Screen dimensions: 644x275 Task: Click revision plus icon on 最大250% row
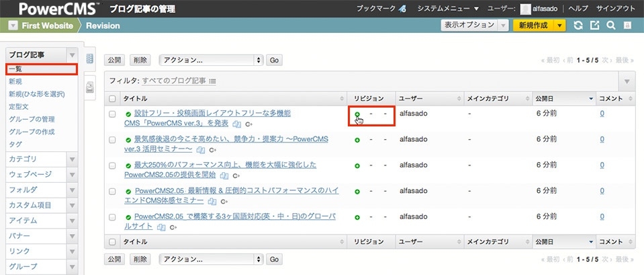(x=357, y=165)
